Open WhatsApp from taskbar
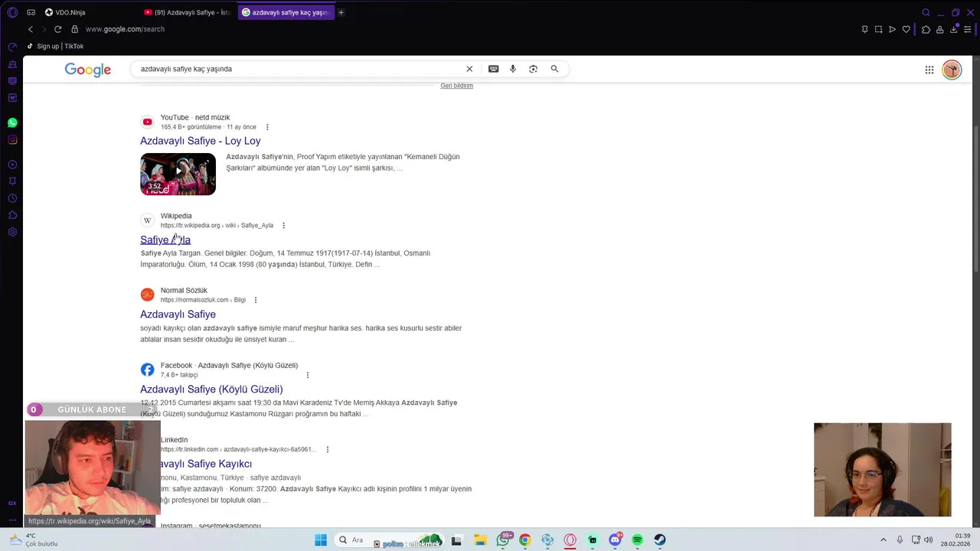The width and height of the screenshot is (980, 551). tap(503, 540)
